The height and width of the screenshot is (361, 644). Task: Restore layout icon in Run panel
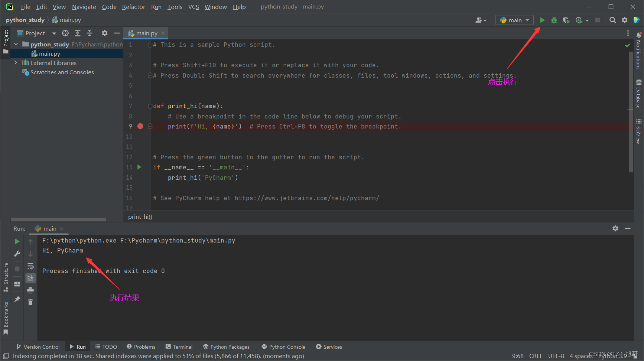(x=17, y=284)
